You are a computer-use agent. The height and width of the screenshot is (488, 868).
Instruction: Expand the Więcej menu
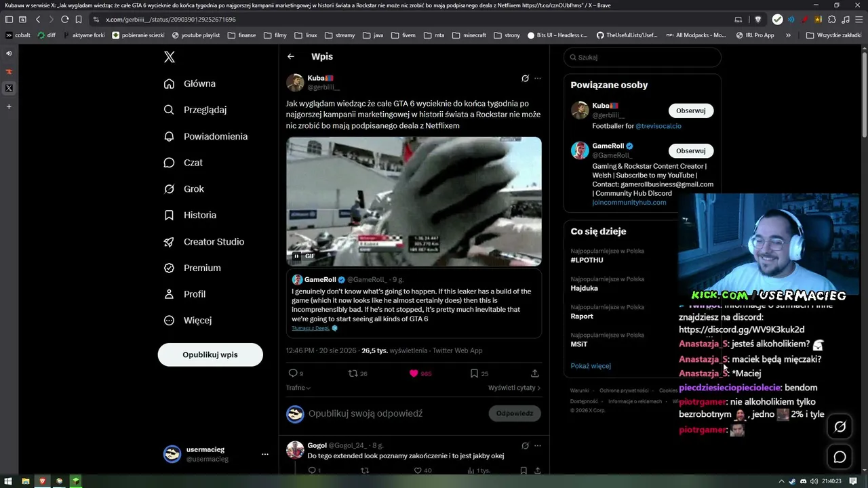pos(188,321)
